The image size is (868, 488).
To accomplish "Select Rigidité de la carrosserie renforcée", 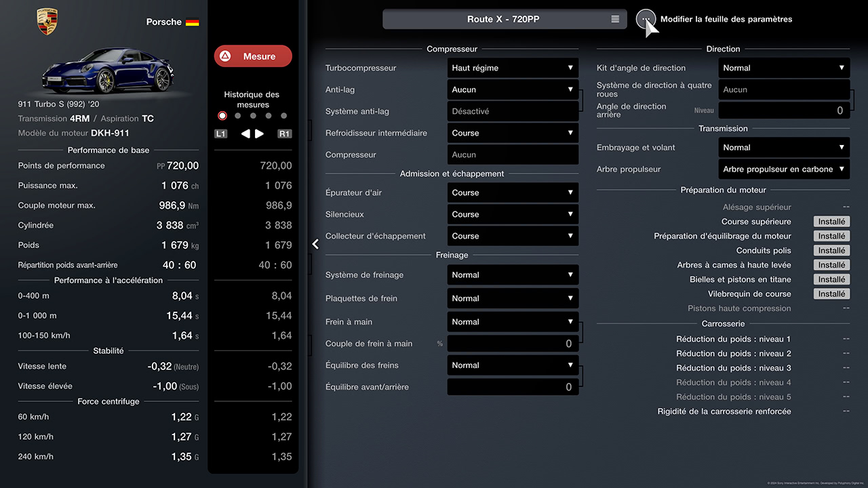I will pyautogui.click(x=723, y=411).
